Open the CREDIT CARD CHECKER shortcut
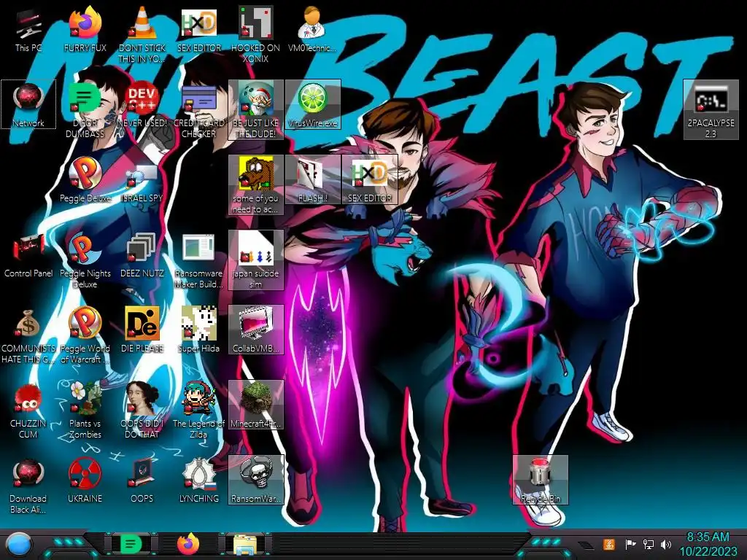 [x=198, y=109]
